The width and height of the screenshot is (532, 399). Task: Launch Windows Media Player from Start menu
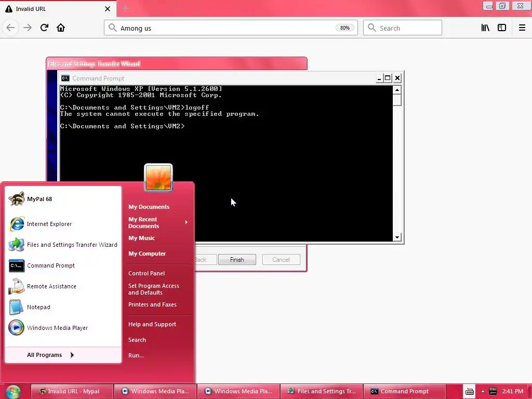tap(63, 328)
